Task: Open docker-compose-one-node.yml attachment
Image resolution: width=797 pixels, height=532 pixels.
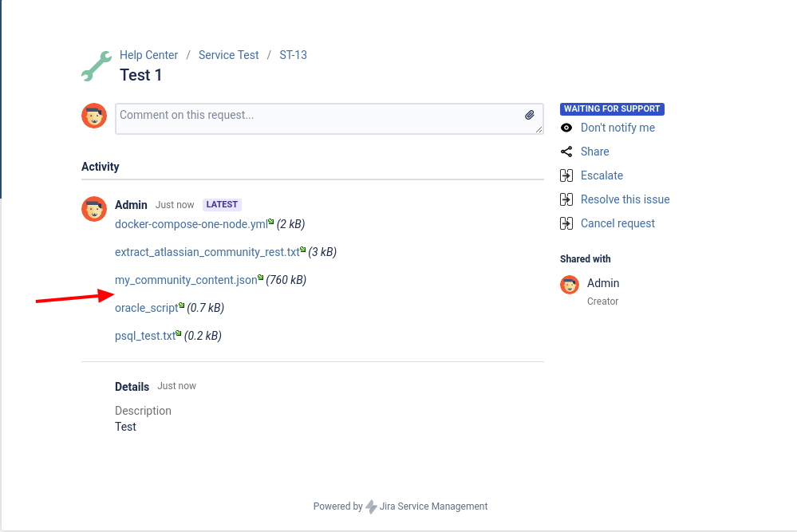Action: [191, 224]
